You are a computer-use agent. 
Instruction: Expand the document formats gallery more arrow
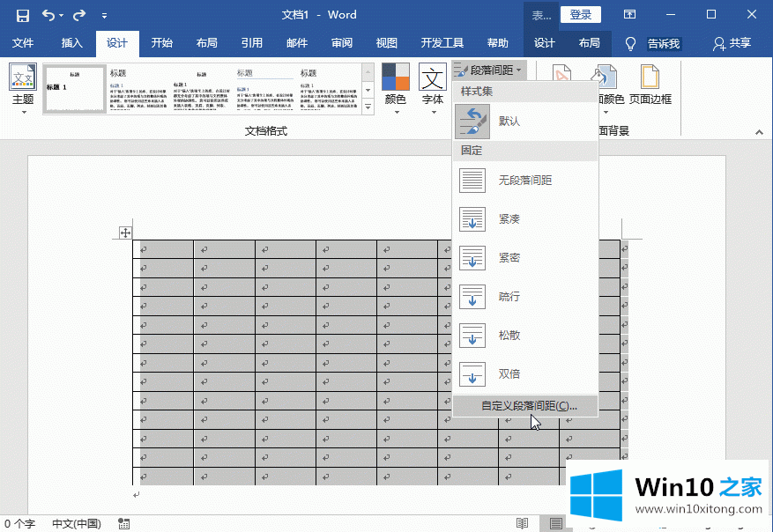pos(368,107)
